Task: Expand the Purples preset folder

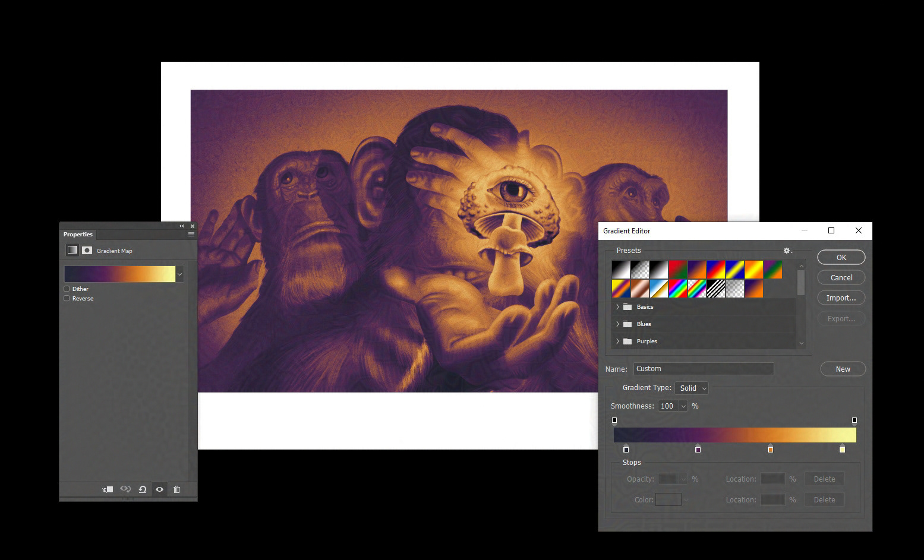Action: click(x=617, y=341)
